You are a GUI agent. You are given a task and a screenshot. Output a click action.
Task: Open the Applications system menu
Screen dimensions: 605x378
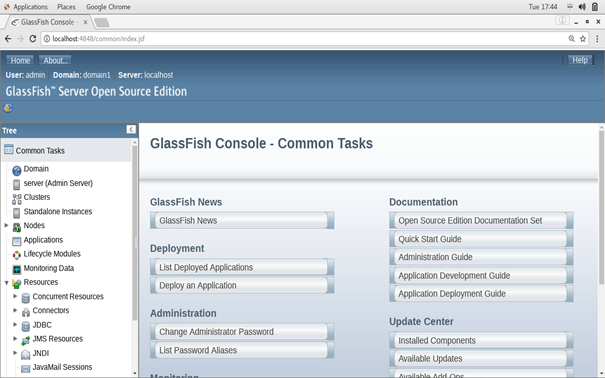click(x=25, y=7)
